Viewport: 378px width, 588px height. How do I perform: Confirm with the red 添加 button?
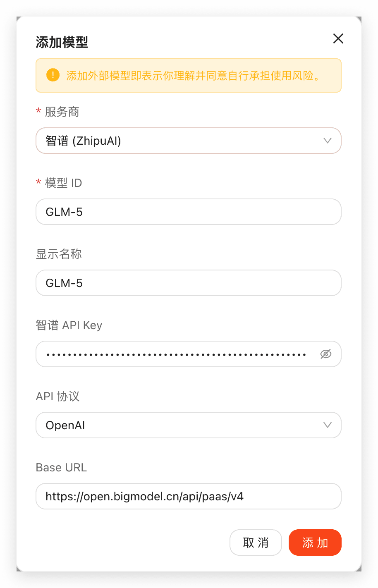click(315, 543)
